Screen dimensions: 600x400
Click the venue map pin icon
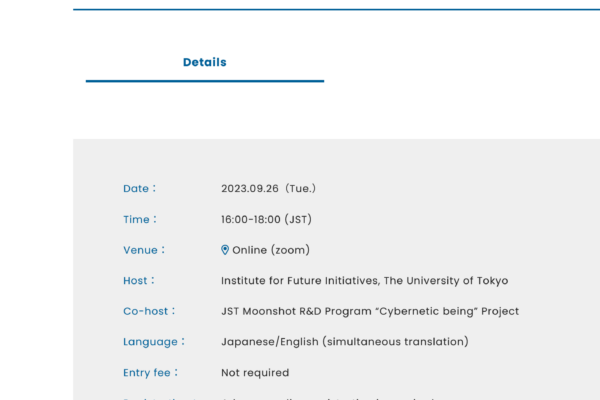pyautogui.click(x=225, y=250)
